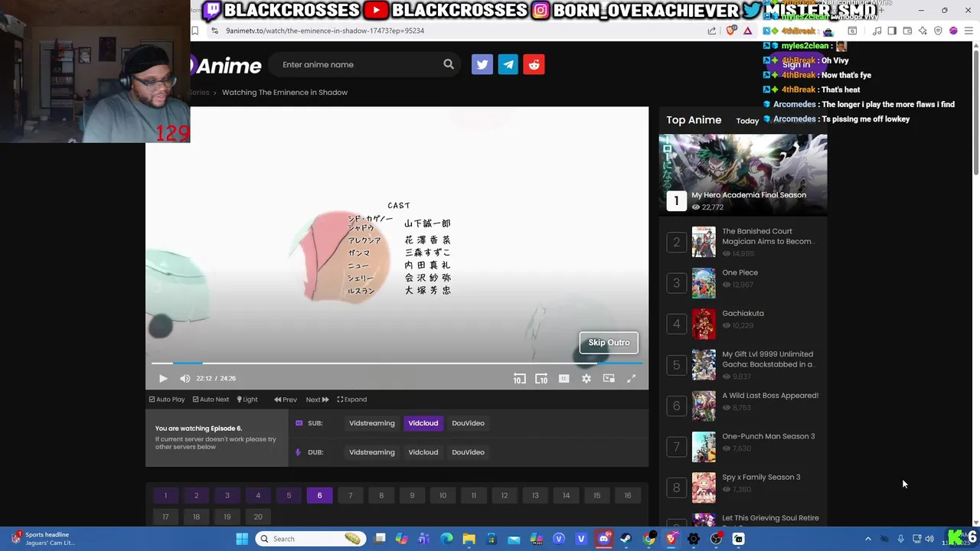Toggle Light mode bulb
The image size is (980, 551).
[x=247, y=399]
